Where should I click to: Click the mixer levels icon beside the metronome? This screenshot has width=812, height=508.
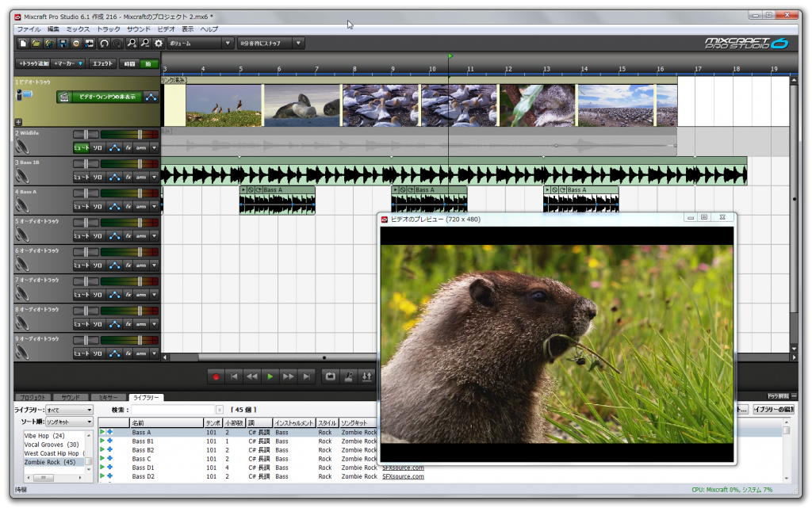[366, 376]
